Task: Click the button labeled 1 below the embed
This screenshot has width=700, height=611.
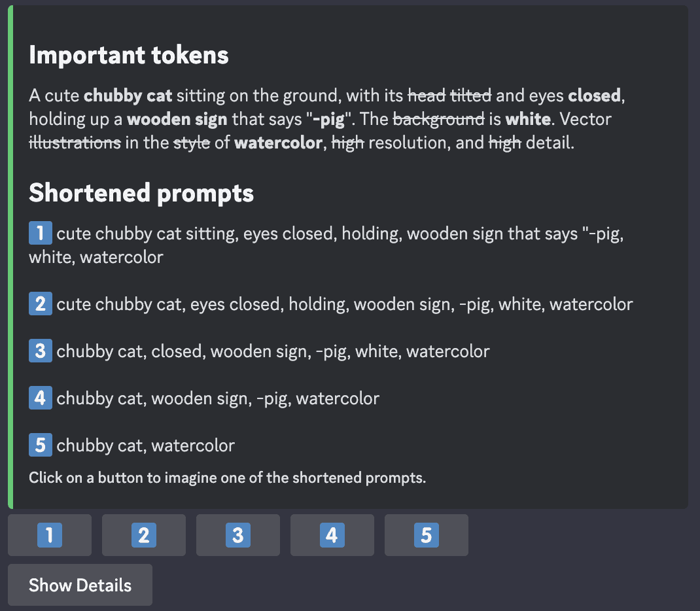Action: click(x=50, y=535)
